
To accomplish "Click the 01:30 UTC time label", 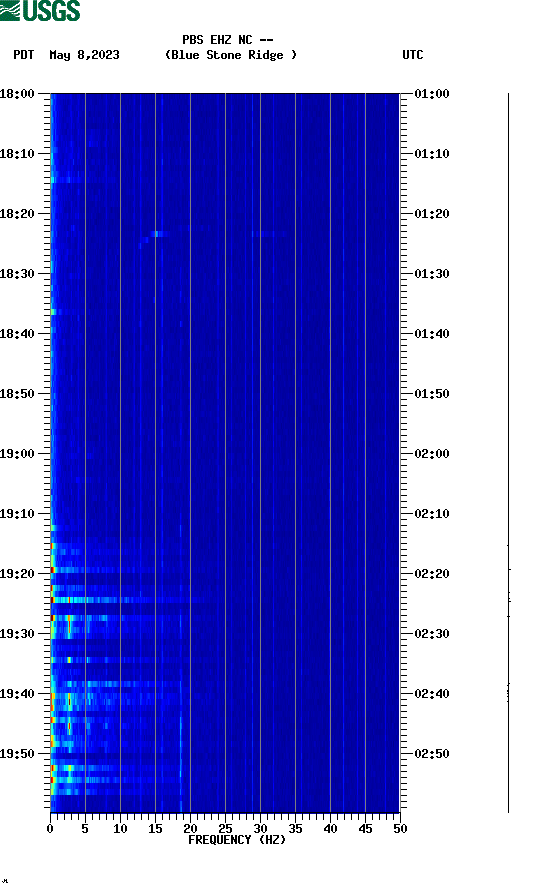I will pyautogui.click(x=432, y=274).
